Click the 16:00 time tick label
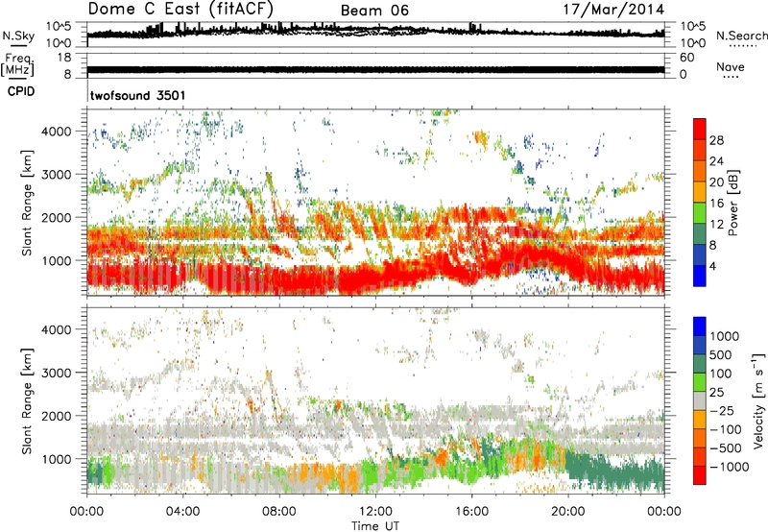The width and height of the screenshot is (768, 532). pyautogui.click(x=472, y=512)
